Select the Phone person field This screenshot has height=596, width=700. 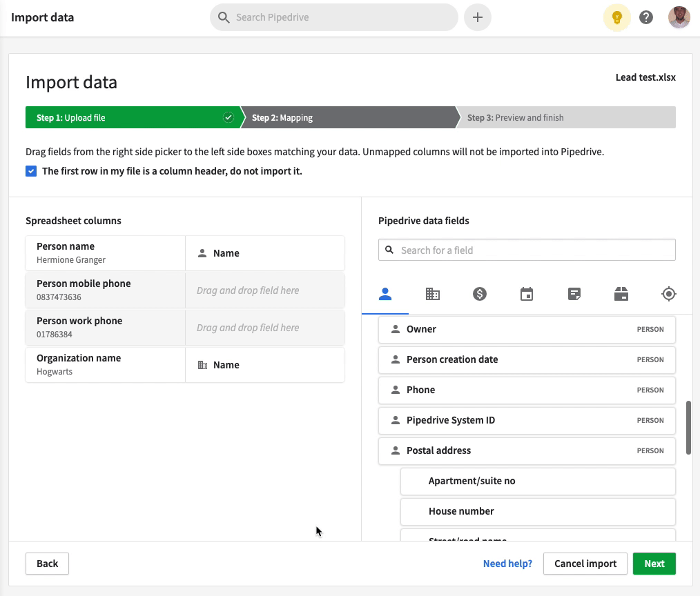pos(527,390)
